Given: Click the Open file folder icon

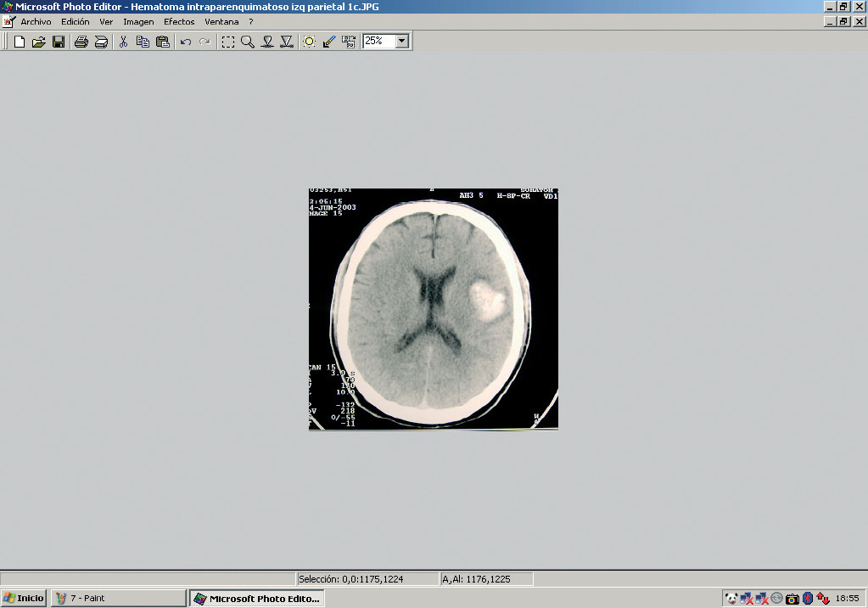Looking at the screenshot, I should tap(38, 42).
